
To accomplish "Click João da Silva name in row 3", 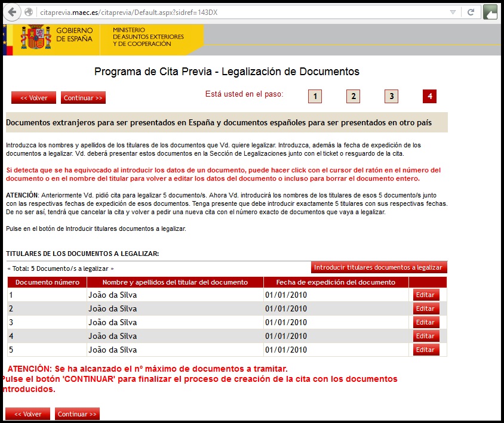I will pos(113,322).
